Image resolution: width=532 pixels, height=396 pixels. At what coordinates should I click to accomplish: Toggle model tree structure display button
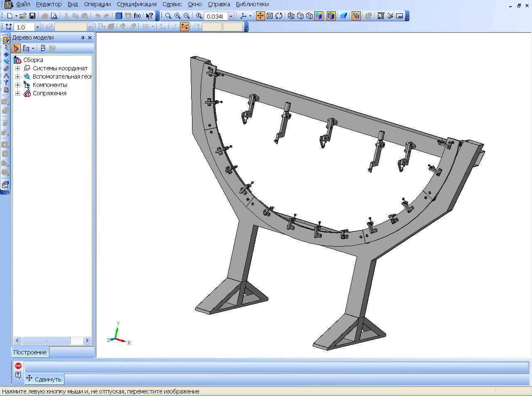point(16,48)
